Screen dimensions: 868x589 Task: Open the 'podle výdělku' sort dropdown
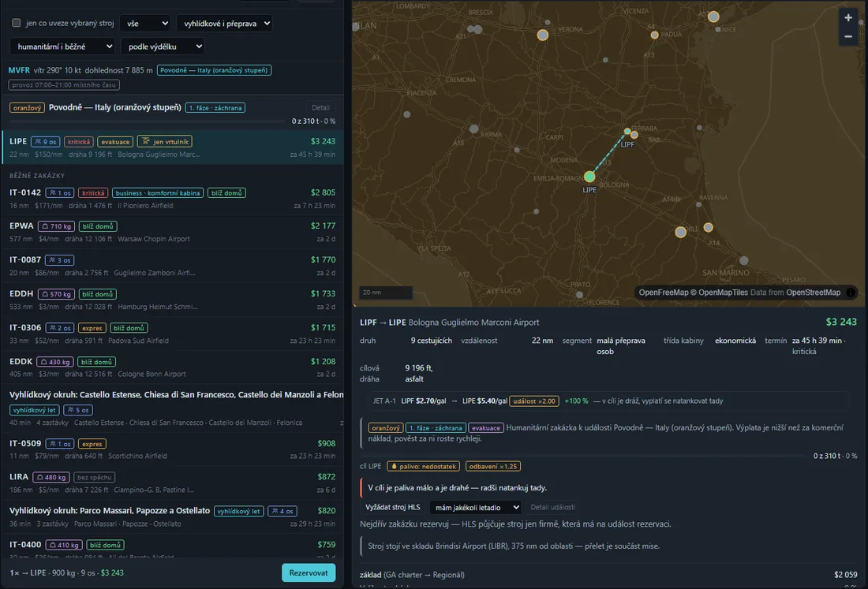click(x=163, y=47)
